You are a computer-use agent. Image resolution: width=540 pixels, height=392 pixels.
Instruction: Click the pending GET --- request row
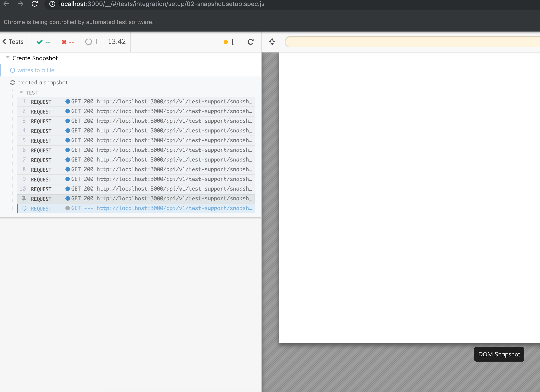click(136, 208)
